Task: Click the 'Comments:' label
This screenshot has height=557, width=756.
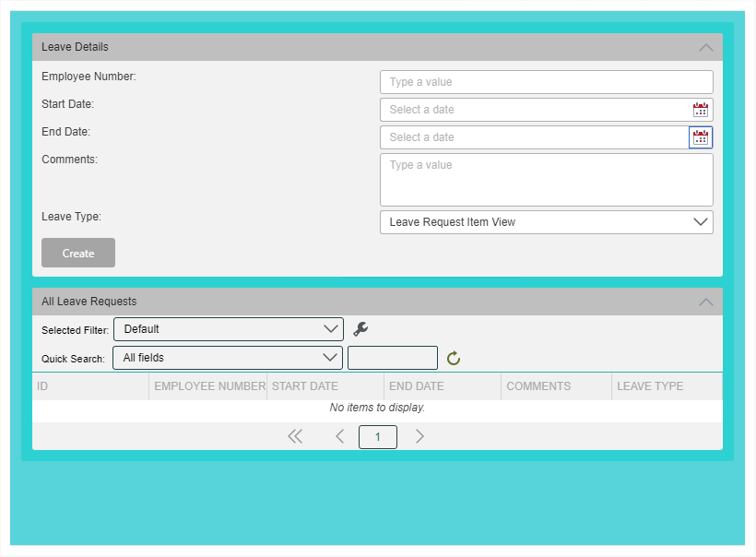Action: click(69, 160)
